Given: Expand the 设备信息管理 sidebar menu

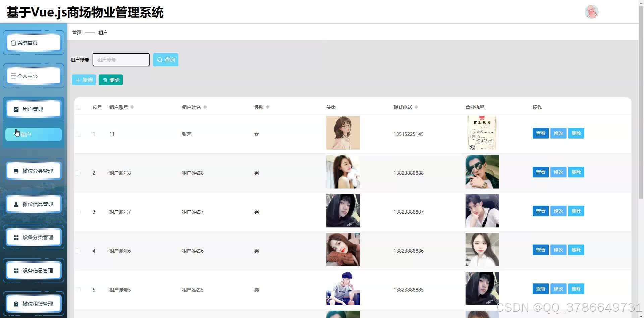Looking at the screenshot, I should click(x=34, y=271).
